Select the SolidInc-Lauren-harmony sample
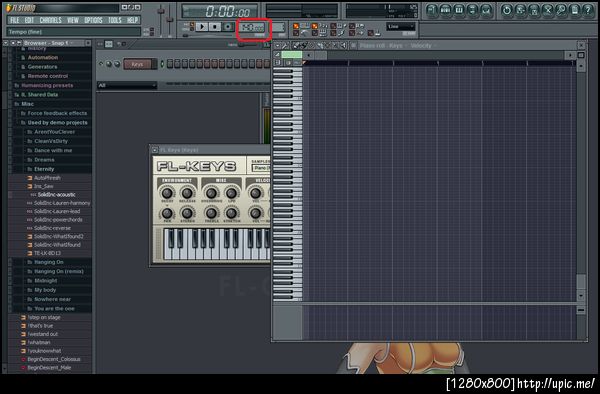 coord(62,203)
